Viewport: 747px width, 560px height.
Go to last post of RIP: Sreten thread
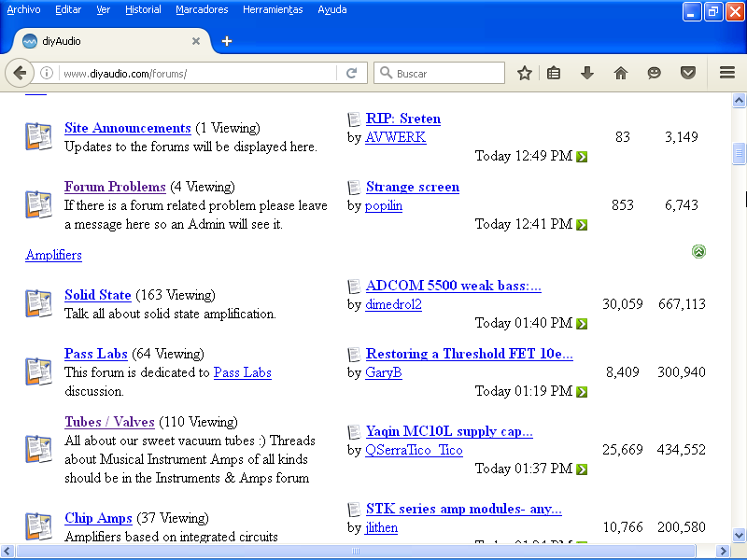582,157
